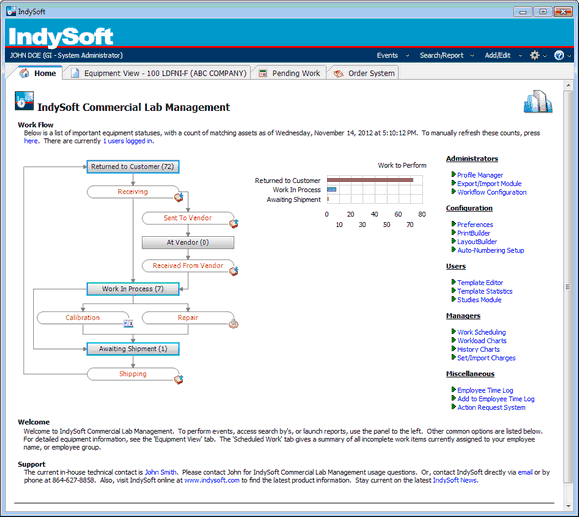
Task: Open the Template Statistics link
Action: 485,291
